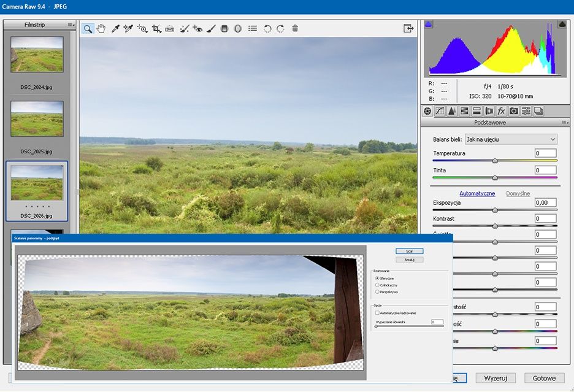Select the DSC_2026.jpg thumbnail in Filmstrip
Screen dimensions: 574x392
tap(37, 182)
